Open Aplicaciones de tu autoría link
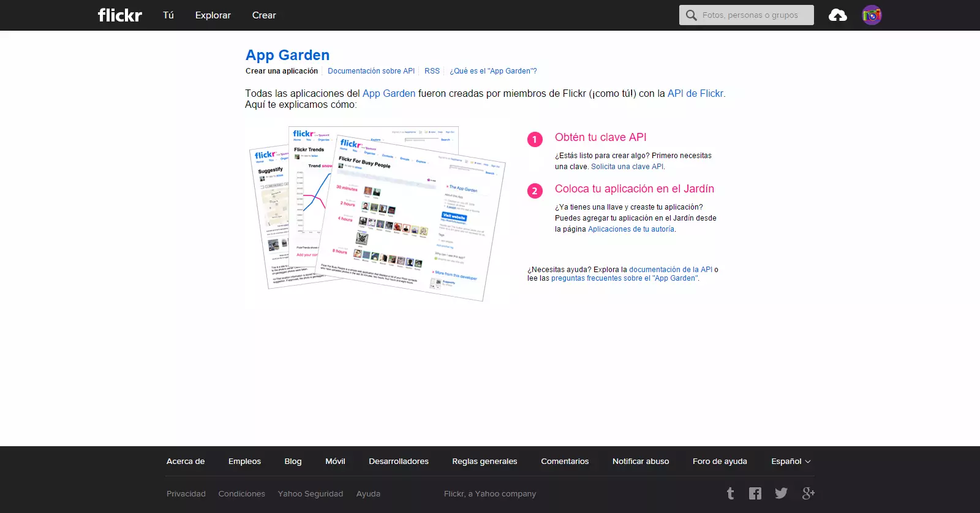This screenshot has width=980, height=513. [631, 229]
